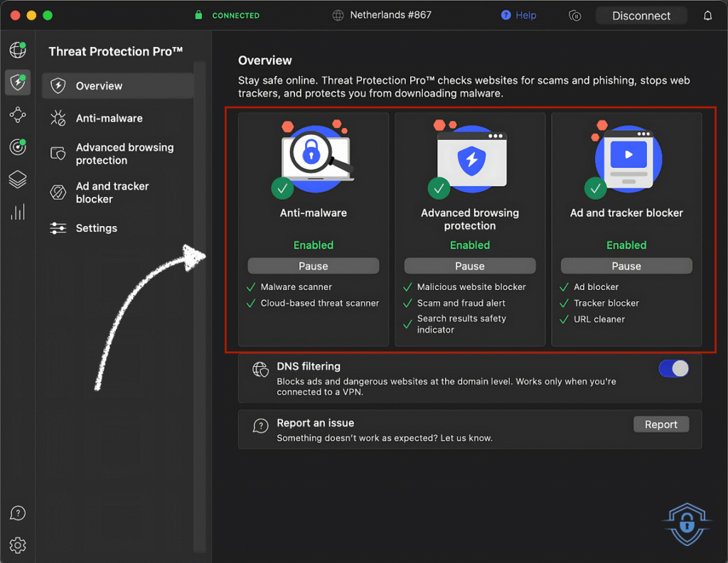Click the notification bell icon
Image resolution: width=728 pixels, height=563 pixels.
click(x=707, y=16)
